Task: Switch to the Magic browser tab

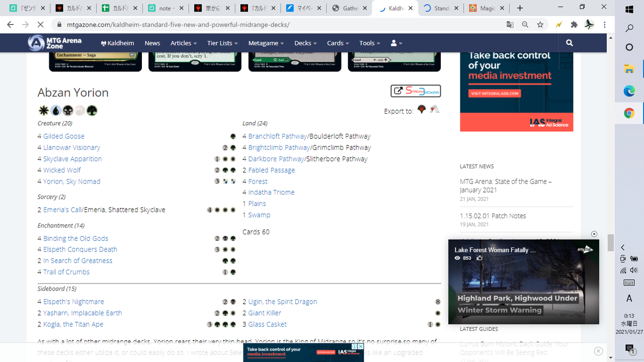Action: (487, 8)
